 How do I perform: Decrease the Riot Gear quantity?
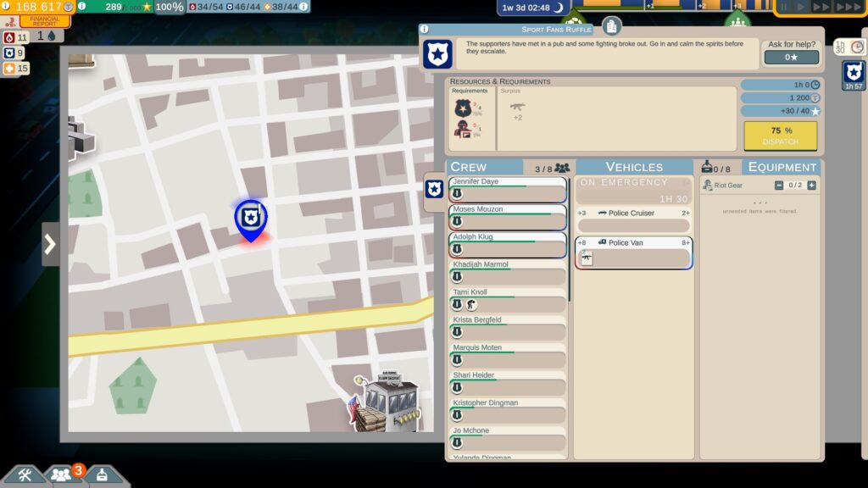(779, 186)
